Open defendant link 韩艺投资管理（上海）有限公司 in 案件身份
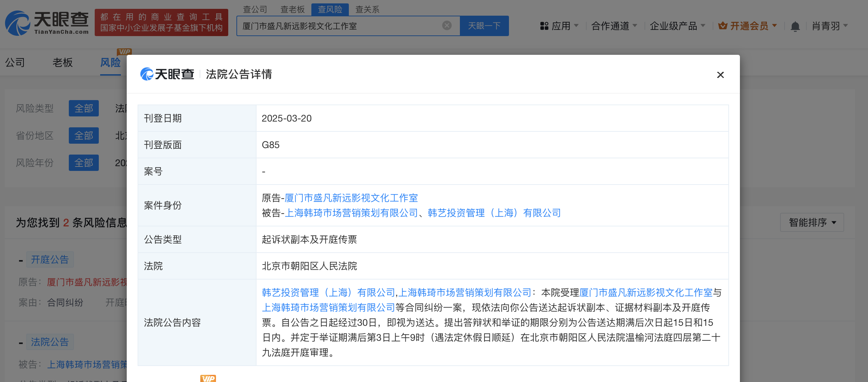The height and width of the screenshot is (382, 868). (x=494, y=213)
